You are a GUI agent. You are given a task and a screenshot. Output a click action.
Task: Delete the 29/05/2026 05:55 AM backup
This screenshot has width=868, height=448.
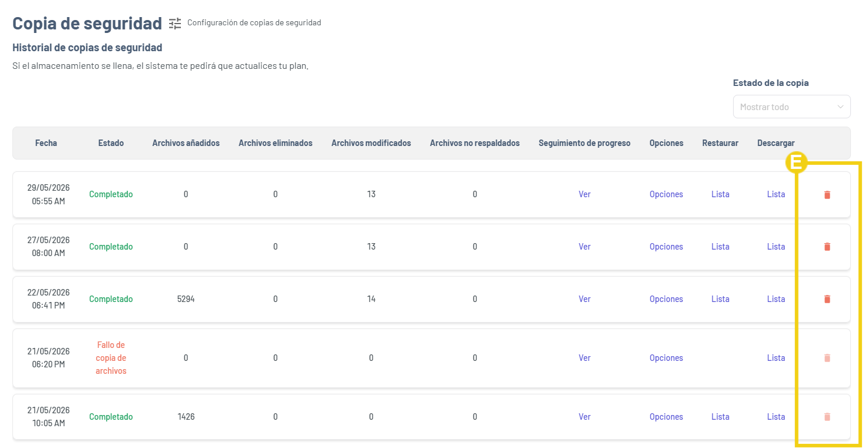(x=827, y=195)
